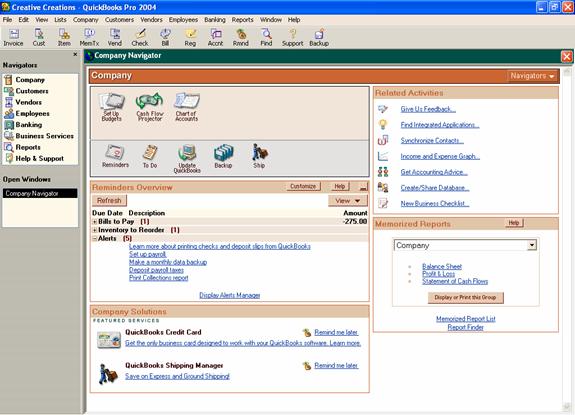575x415 pixels.
Task: Open the Find toolbar icon
Action: click(266, 37)
